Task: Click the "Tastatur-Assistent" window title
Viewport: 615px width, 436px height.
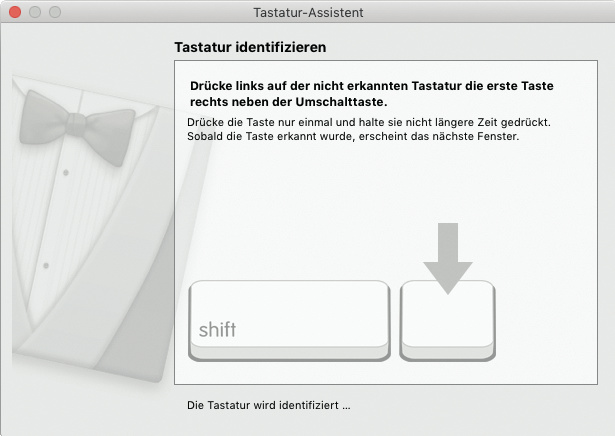Action: coord(307,12)
